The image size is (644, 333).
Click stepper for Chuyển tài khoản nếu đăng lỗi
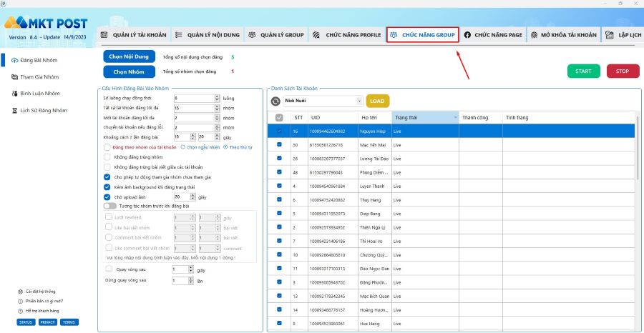coord(217,128)
